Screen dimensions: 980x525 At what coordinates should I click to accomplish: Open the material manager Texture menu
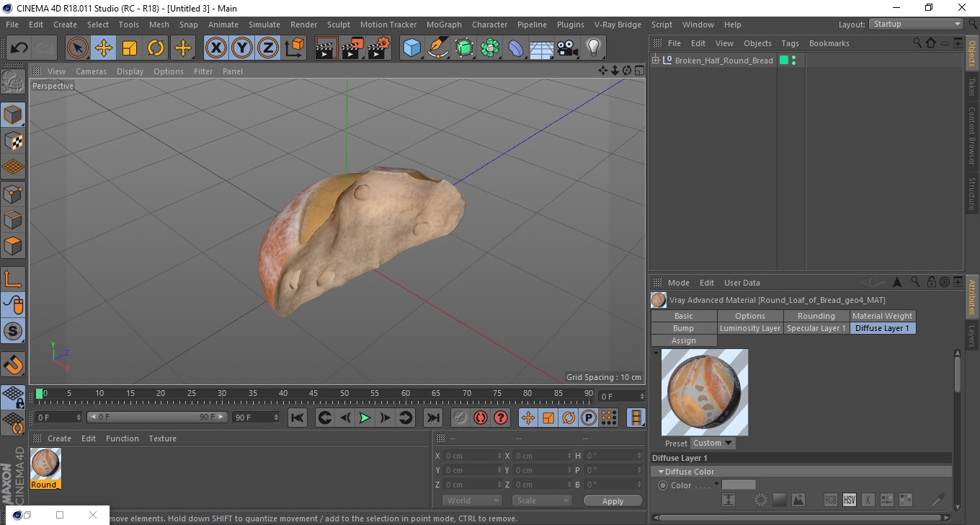[x=162, y=438]
